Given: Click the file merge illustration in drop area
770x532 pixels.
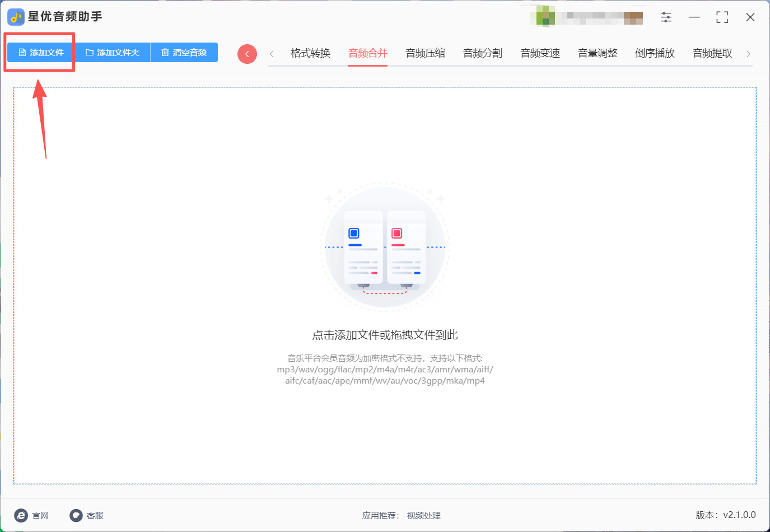Looking at the screenshot, I should click(x=385, y=247).
